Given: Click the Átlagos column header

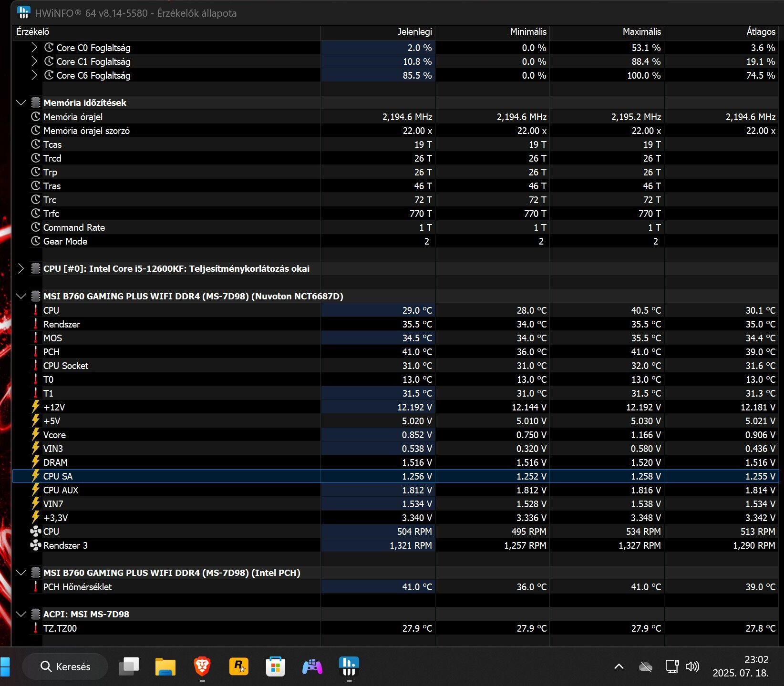Looking at the screenshot, I should coord(722,32).
